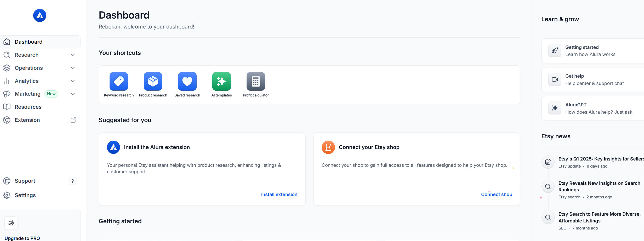
Task: Click the Extension Chrome icon in sidebar
Action: click(7, 120)
